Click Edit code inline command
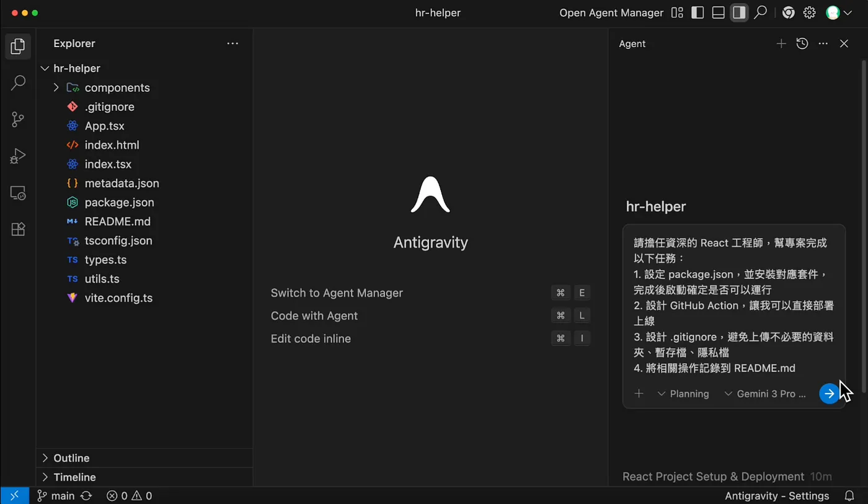Screen dimensions: 868x504 [x=311, y=339]
